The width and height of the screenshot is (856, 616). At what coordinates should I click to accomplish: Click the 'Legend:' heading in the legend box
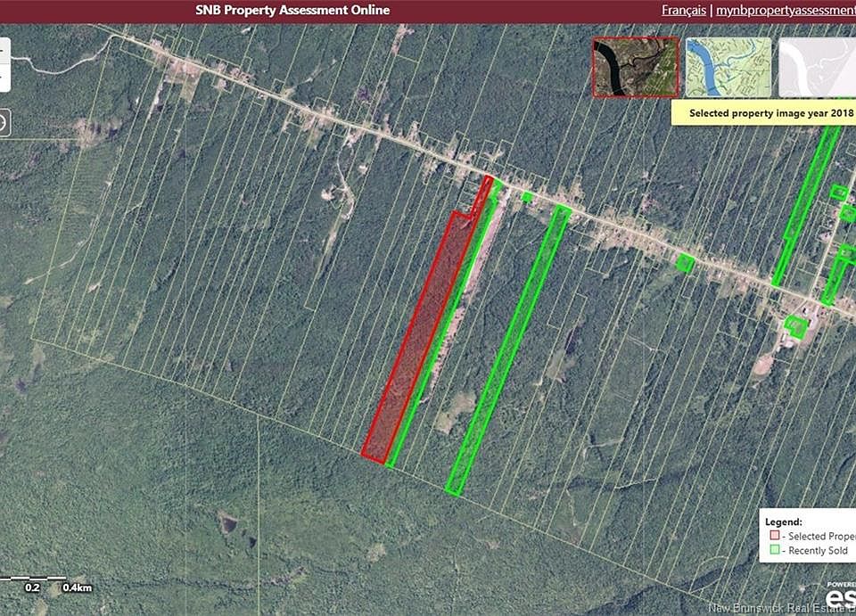[784, 522]
